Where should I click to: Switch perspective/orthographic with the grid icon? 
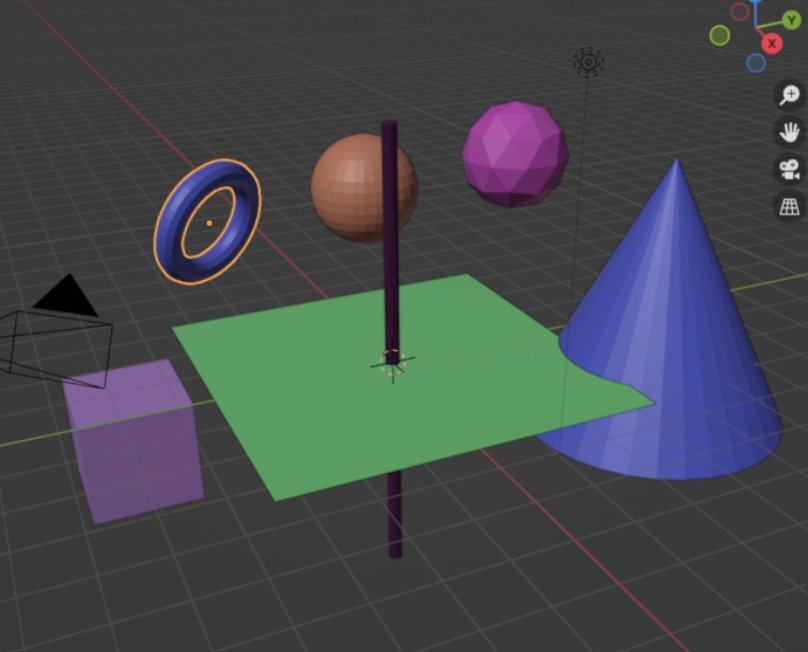790,206
